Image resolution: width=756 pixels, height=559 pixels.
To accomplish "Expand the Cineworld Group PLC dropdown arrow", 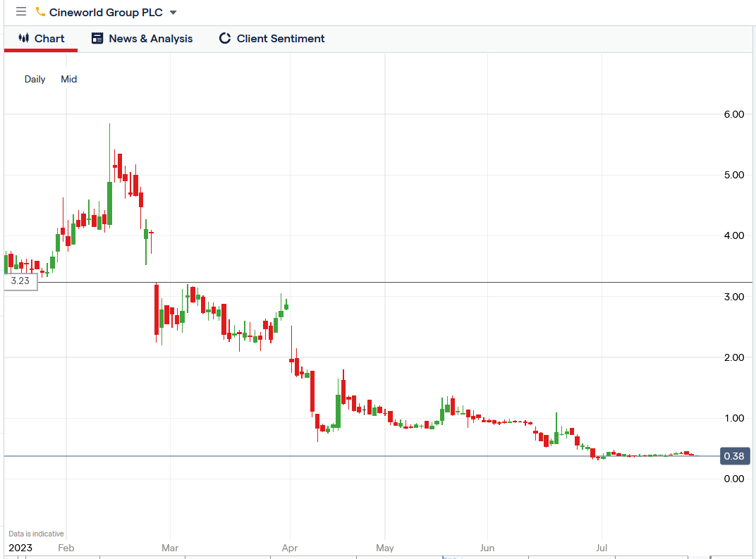I will pyautogui.click(x=173, y=13).
